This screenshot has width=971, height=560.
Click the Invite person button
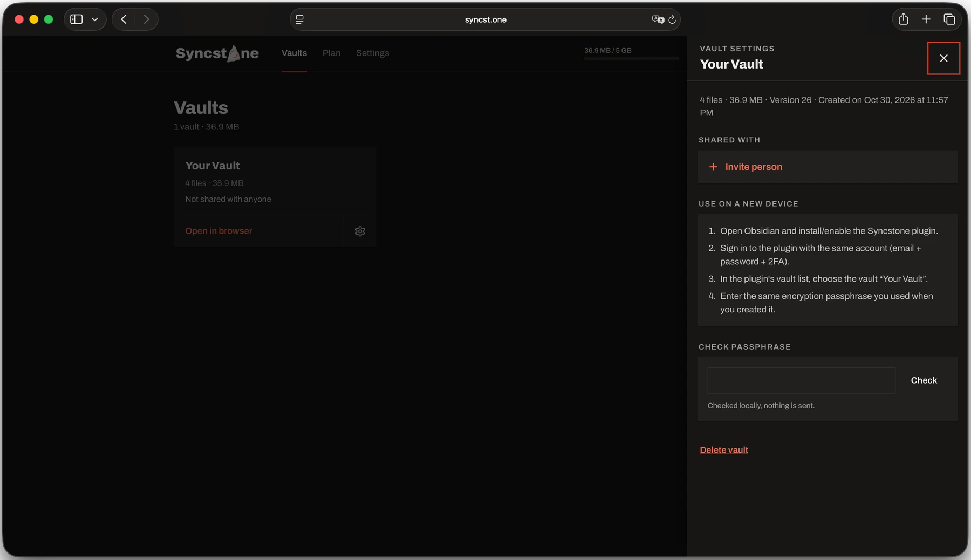click(x=828, y=167)
